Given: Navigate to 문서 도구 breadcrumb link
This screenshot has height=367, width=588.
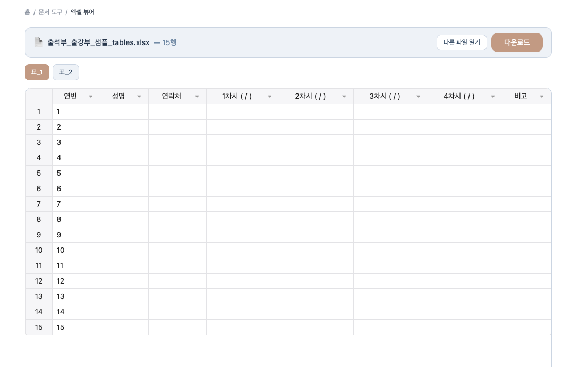Looking at the screenshot, I should click(50, 12).
